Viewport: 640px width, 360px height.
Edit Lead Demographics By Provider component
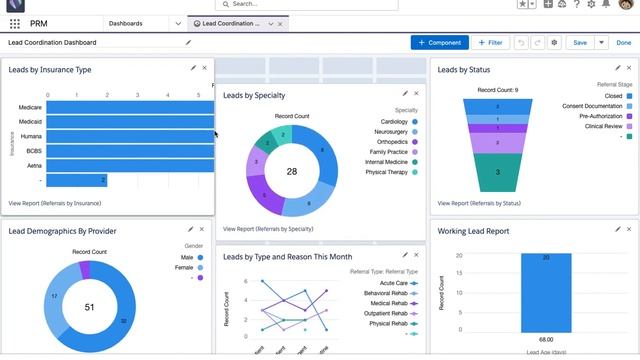coord(190,229)
